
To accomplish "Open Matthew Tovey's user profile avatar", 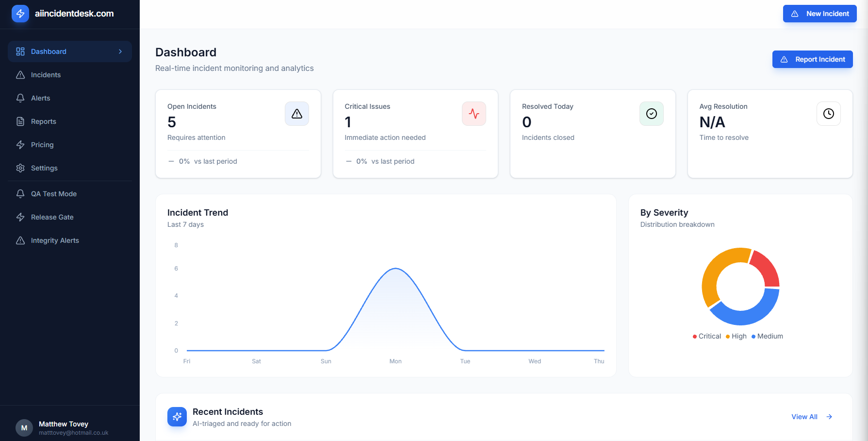I will pyautogui.click(x=24, y=428).
